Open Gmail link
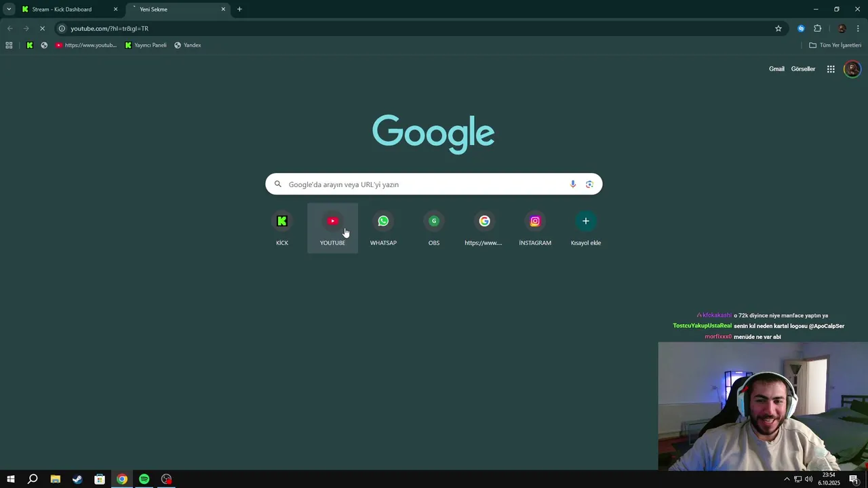The height and width of the screenshot is (488, 868). pyautogui.click(x=776, y=69)
